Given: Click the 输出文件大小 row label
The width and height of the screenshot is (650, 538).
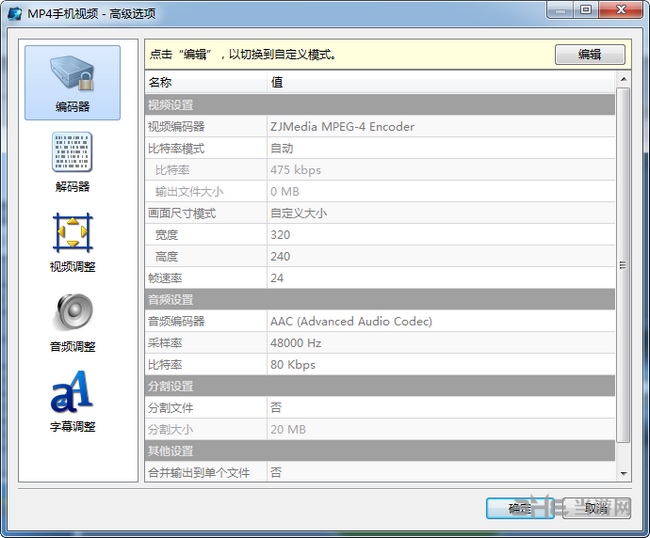Looking at the screenshot, I should (x=189, y=191).
